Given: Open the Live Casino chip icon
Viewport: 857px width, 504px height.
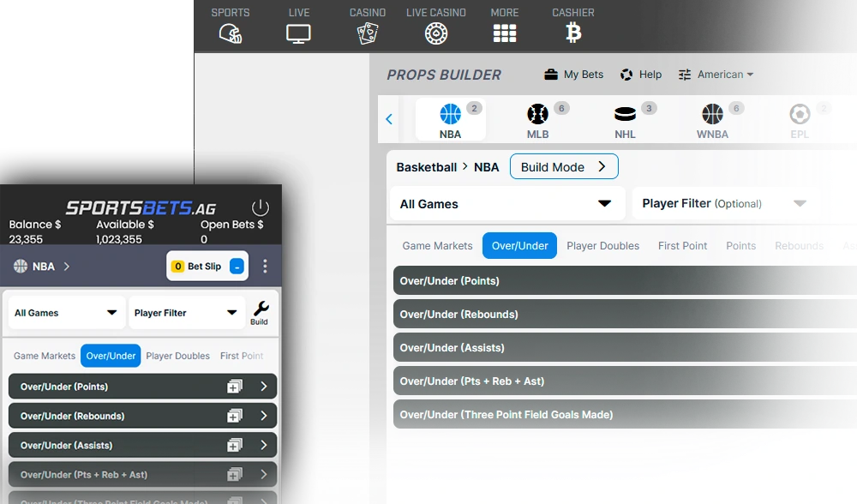Looking at the screenshot, I should [436, 34].
